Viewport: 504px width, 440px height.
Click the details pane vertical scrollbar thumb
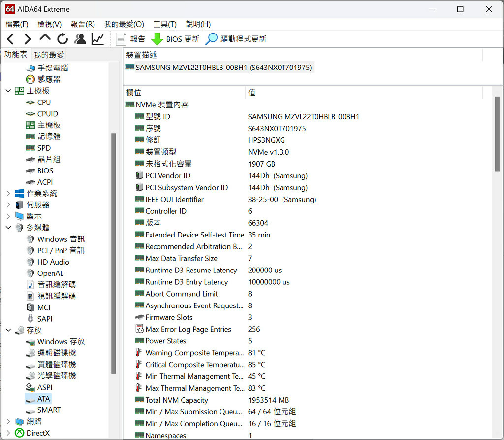[x=497, y=134]
